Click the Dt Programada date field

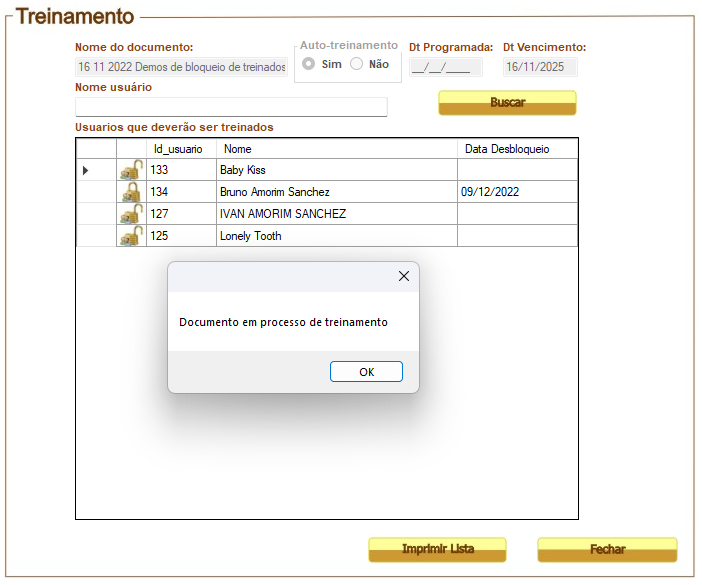[x=445, y=67]
